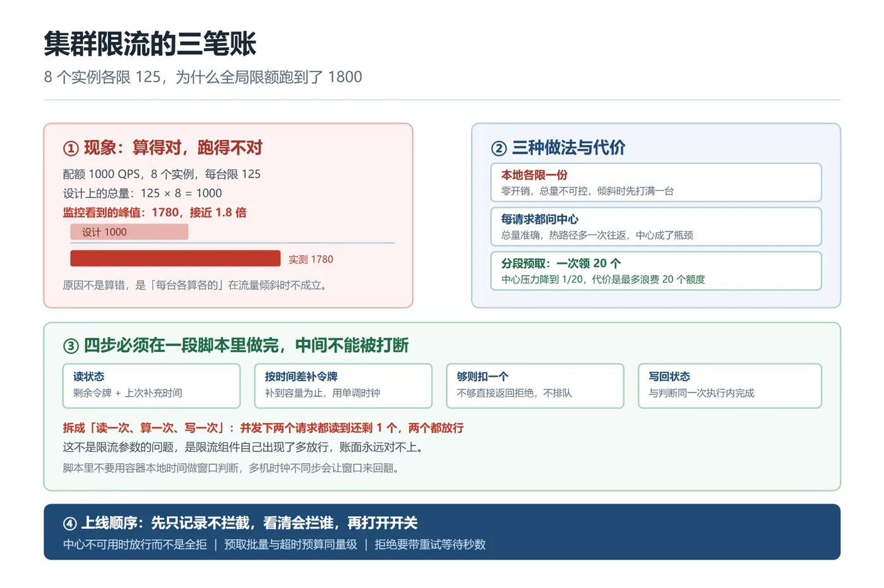Select heading "② 三种做法与代价"
This screenshot has height=588, width=884.
pyautogui.click(x=558, y=148)
